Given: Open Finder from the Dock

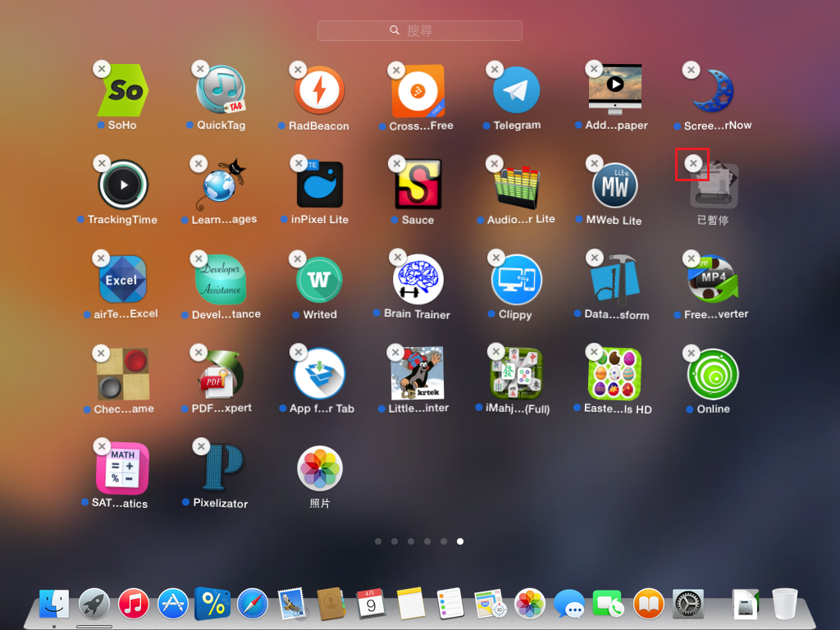Looking at the screenshot, I should (54, 604).
